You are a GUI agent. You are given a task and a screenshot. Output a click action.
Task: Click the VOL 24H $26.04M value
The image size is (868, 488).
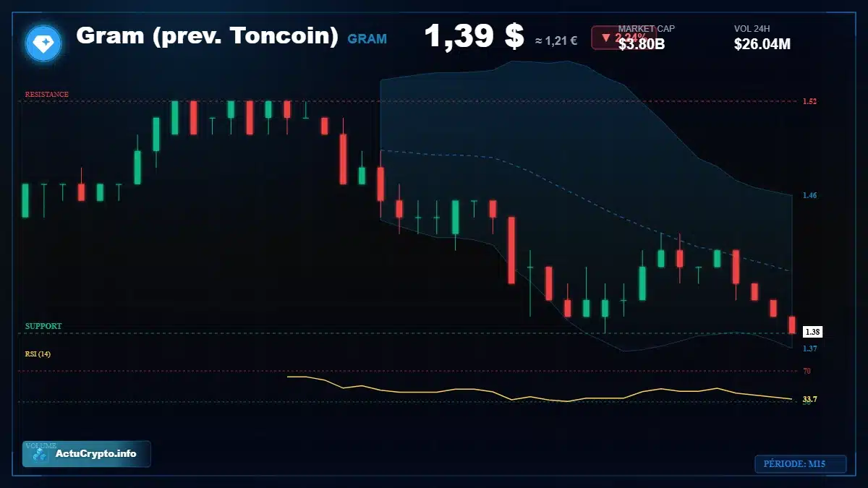(762, 44)
